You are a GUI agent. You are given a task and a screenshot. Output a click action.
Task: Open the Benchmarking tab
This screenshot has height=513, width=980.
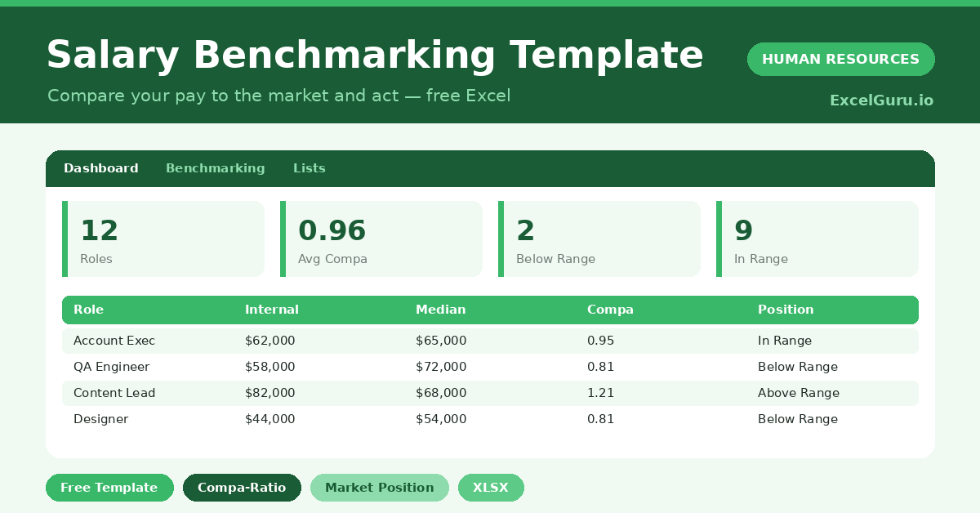[x=216, y=168]
